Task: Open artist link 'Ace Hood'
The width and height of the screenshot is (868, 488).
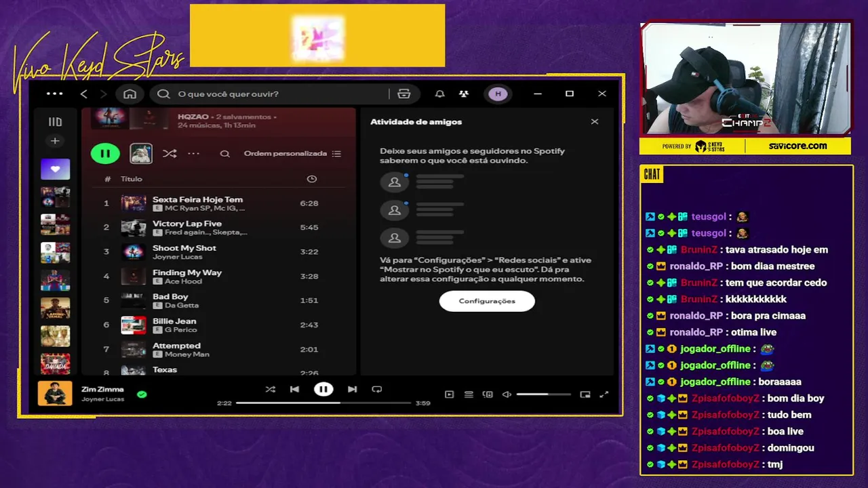Action: 183,281
